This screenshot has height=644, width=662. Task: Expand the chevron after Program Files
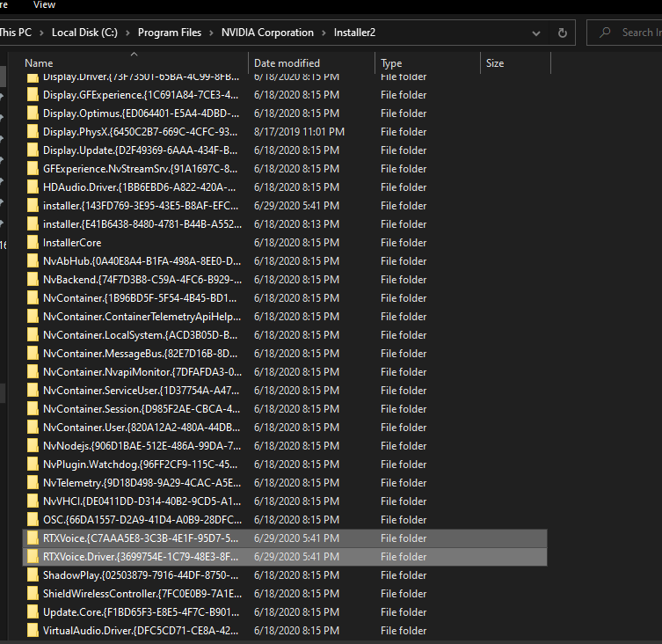212,33
